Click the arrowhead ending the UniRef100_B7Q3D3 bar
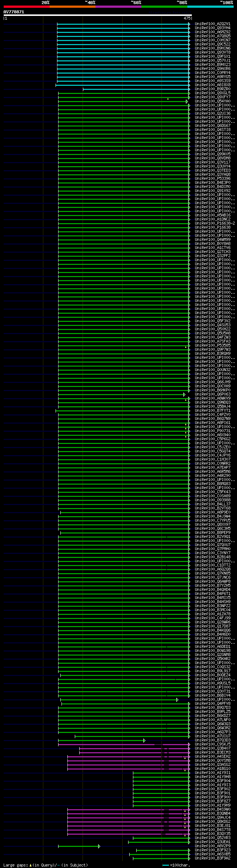Viewport: 237px width, 868px height. tap(144, 740)
